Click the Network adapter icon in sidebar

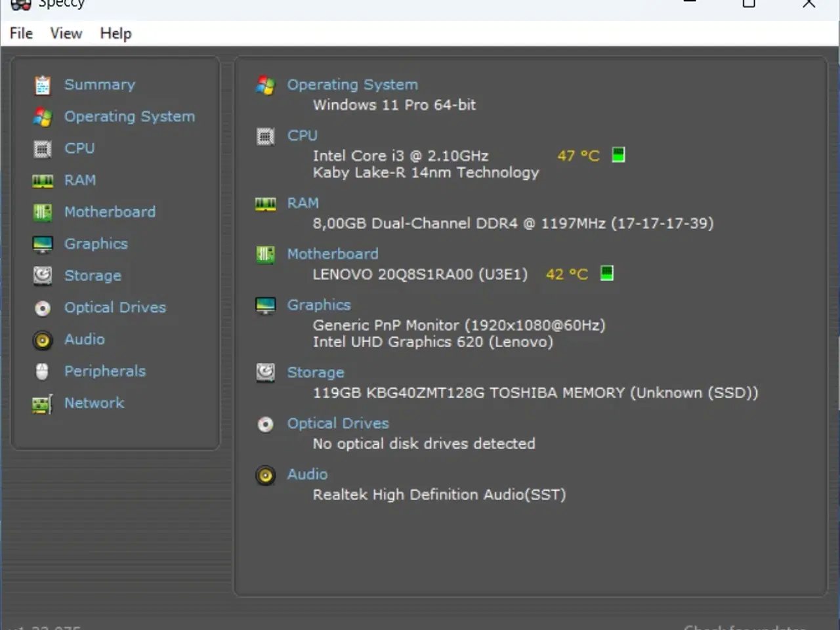pyautogui.click(x=42, y=404)
